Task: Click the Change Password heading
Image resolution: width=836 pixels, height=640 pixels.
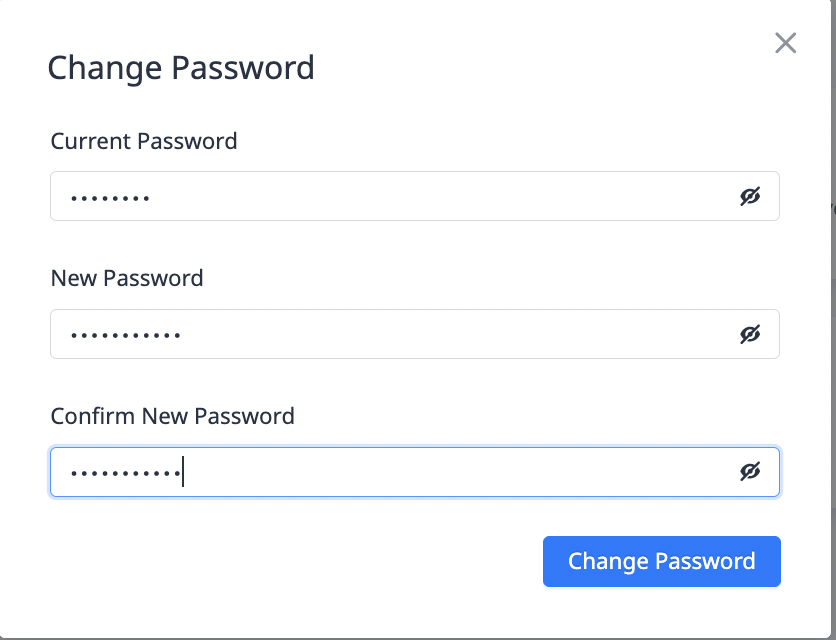Action: (x=181, y=68)
